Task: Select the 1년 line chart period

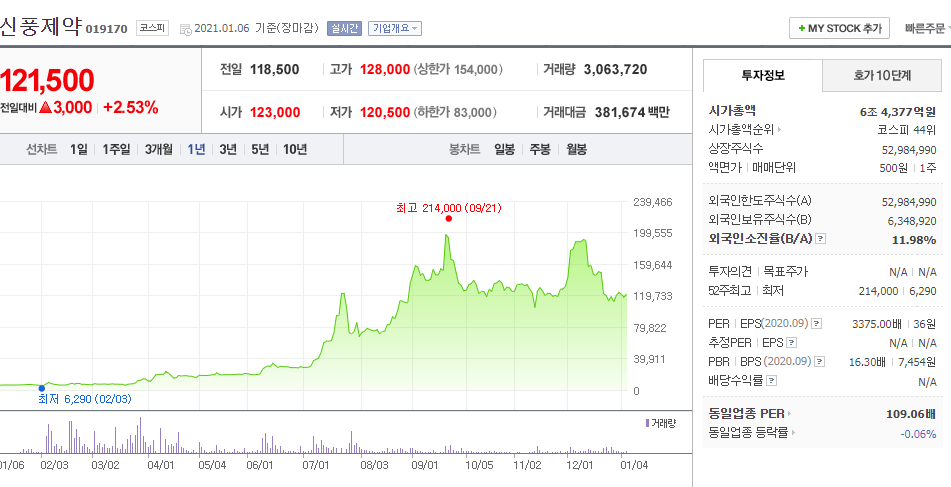Action: (197, 149)
